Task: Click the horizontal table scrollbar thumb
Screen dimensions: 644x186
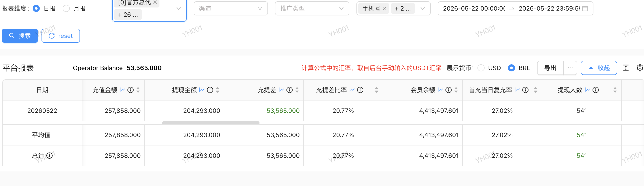Action: 211,123
